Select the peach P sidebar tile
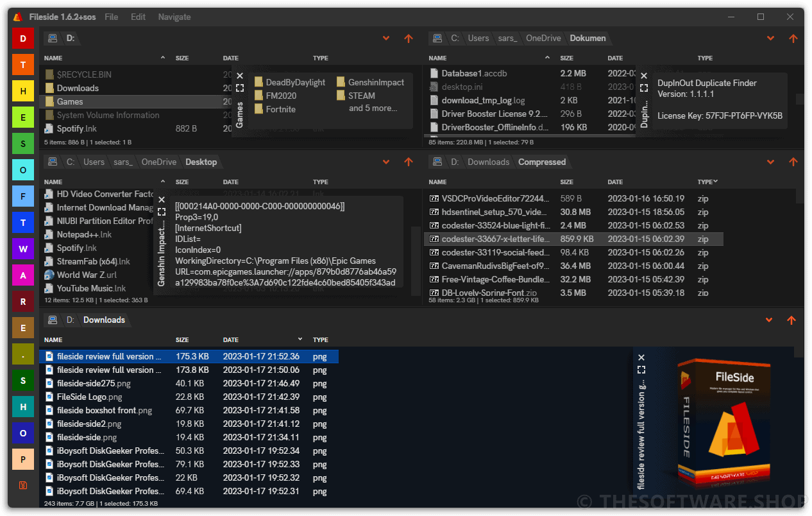The image size is (812, 516). click(23, 459)
